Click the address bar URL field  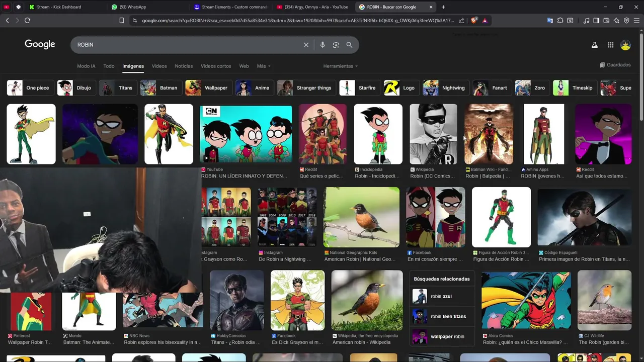click(x=297, y=21)
